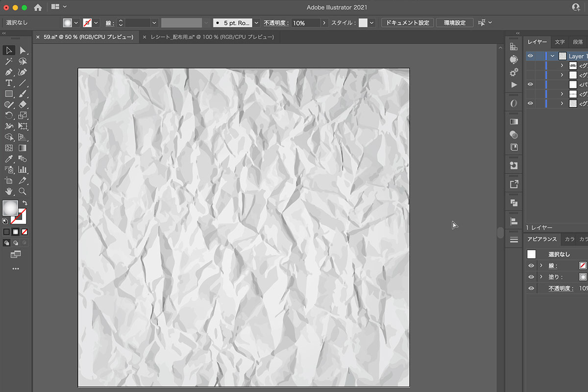Viewport: 588px width, 392px height.
Task: Open the 5 pt. Round brush dropdown
Action: [256, 23]
